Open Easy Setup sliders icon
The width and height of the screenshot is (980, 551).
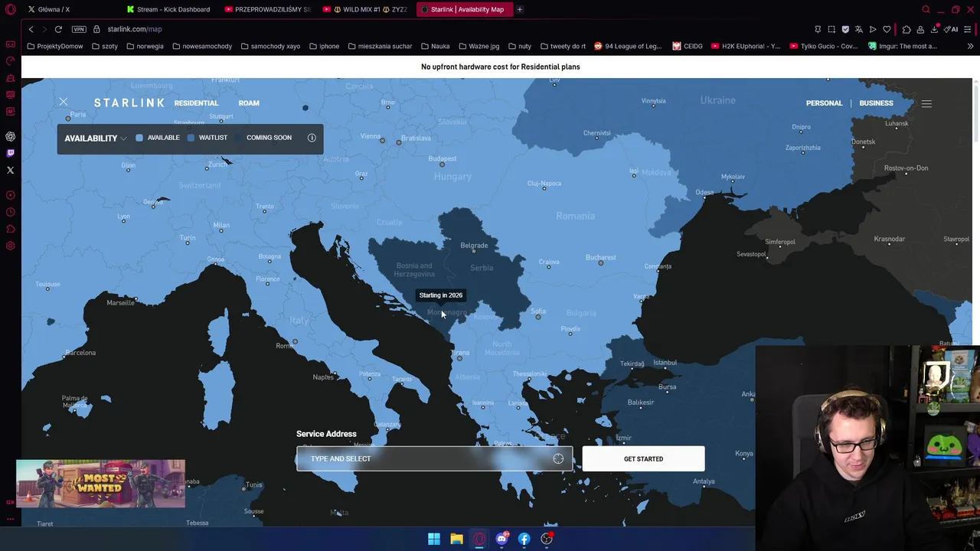tap(968, 29)
